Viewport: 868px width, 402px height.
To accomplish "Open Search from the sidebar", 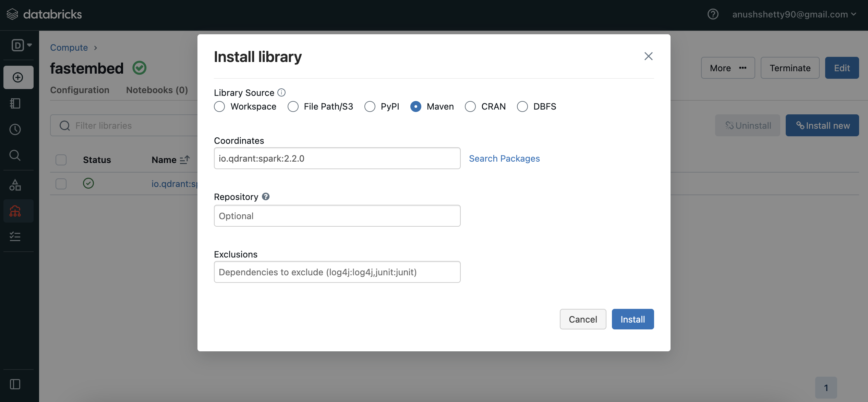I will (15, 155).
